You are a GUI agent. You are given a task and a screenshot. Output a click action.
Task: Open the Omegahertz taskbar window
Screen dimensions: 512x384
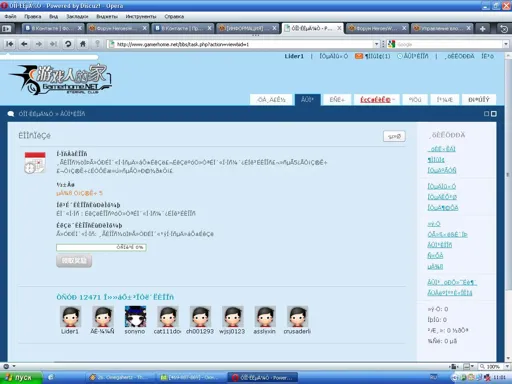pyautogui.click(x=118, y=378)
